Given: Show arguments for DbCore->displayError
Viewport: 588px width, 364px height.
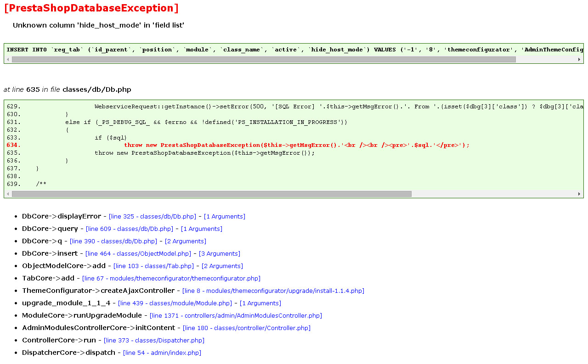Looking at the screenshot, I should point(225,216).
